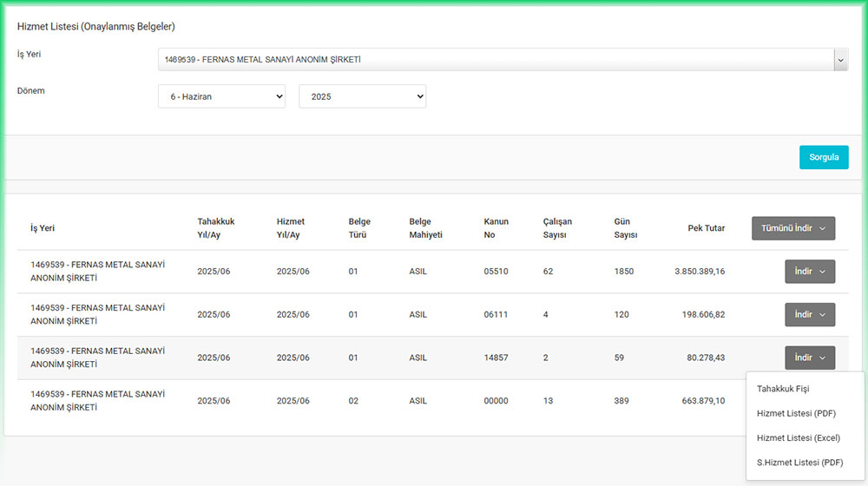
Task: Click the arrow at the end of the İş Yeri field
Action: pos(840,60)
